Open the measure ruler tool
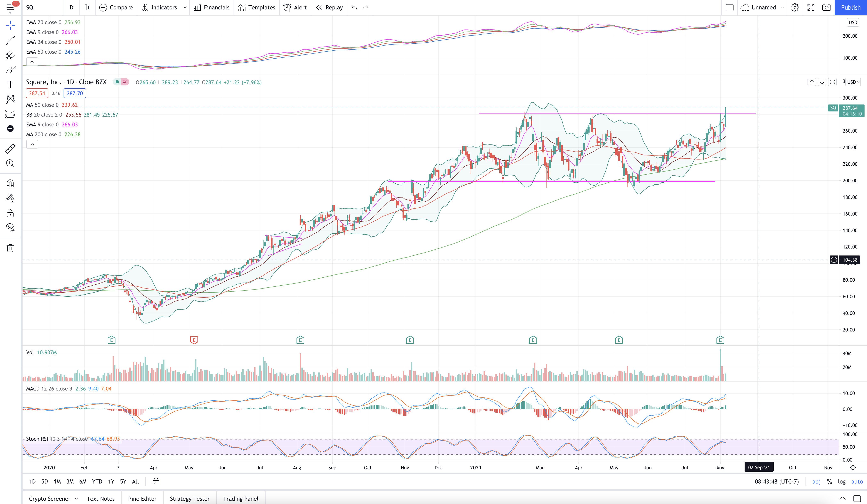The image size is (867, 504). [10, 149]
